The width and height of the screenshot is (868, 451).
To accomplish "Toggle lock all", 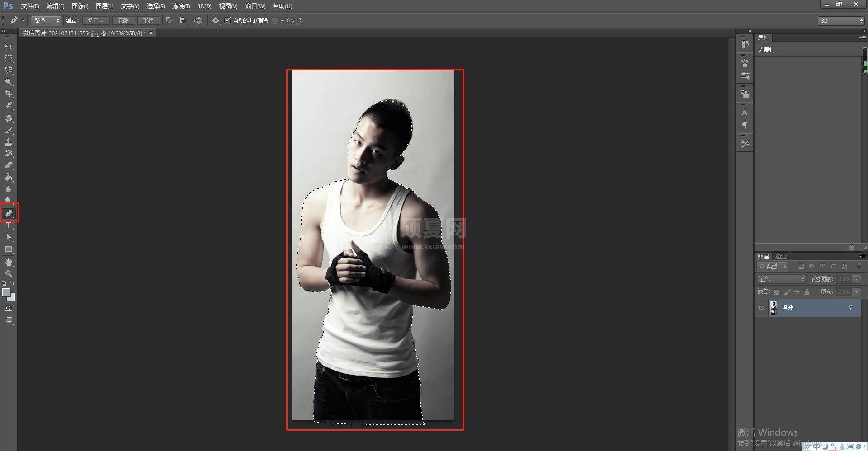I will (x=807, y=292).
